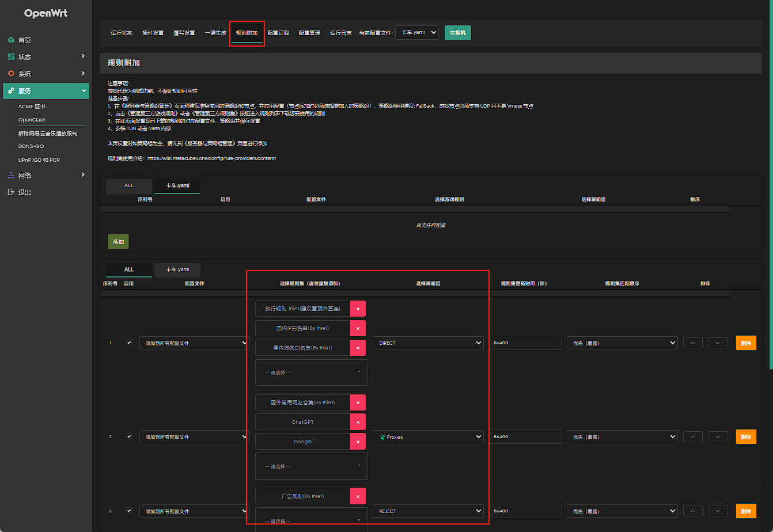Switch to the 配置订阅 tab
Viewport: 773px width, 532px height.
click(x=278, y=33)
